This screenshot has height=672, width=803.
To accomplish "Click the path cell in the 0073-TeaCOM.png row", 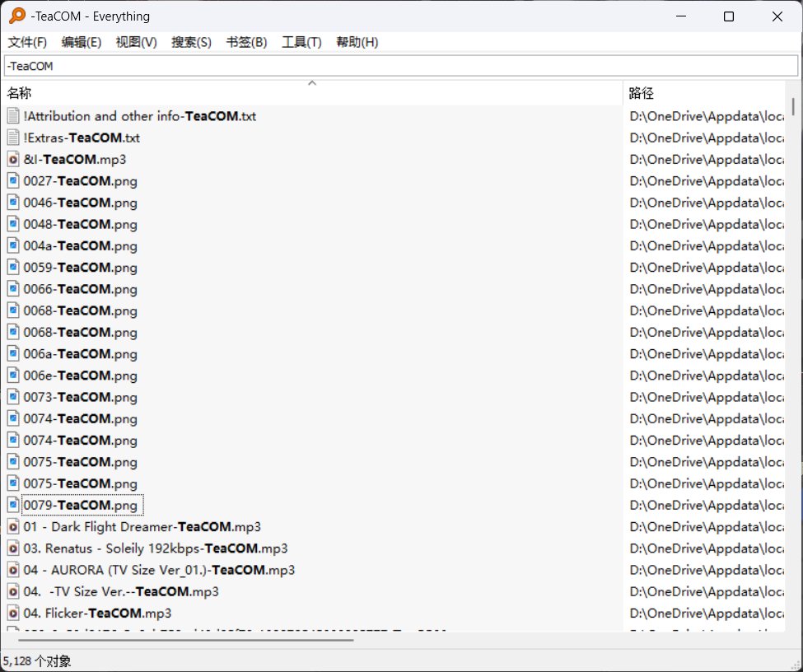I will coord(707,397).
